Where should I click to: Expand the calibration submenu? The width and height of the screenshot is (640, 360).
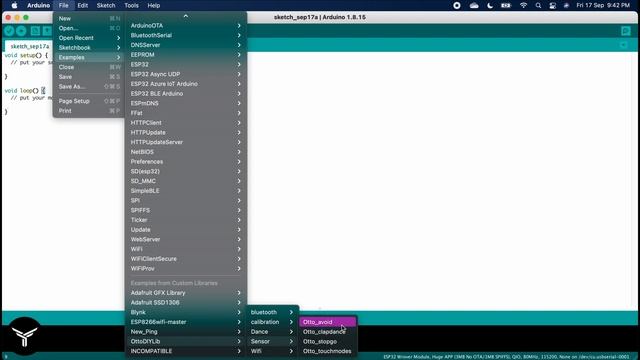click(272, 322)
